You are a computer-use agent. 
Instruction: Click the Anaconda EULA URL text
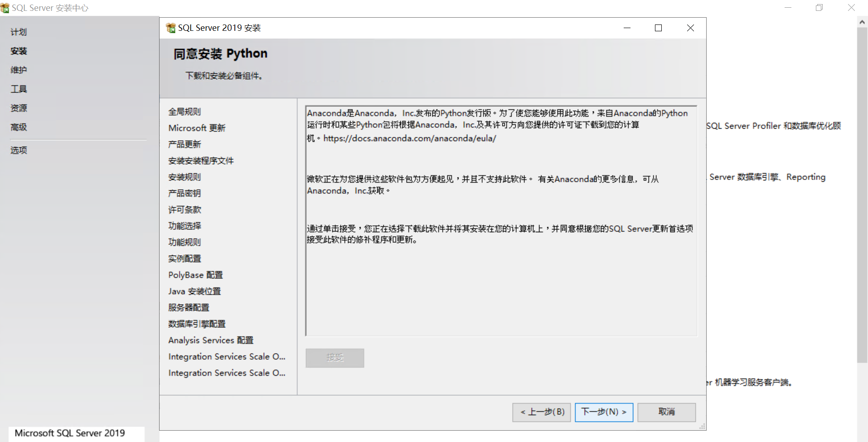tap(410, 138)
